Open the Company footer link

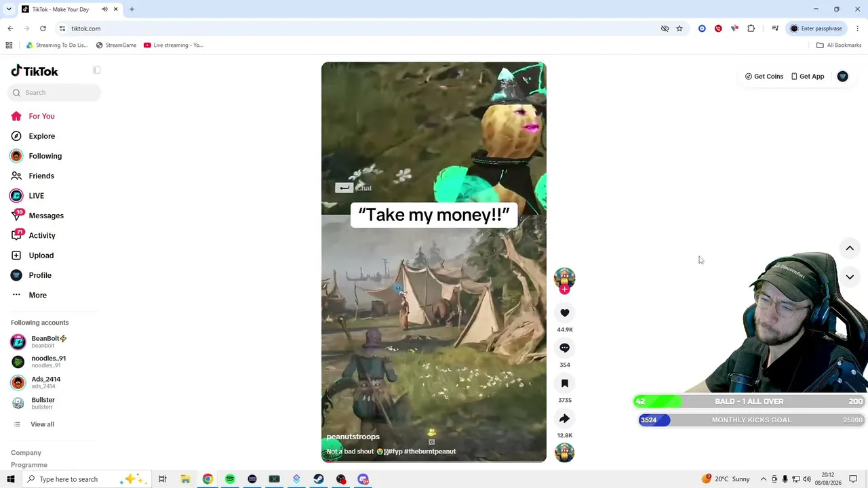[x=26, y=453]
